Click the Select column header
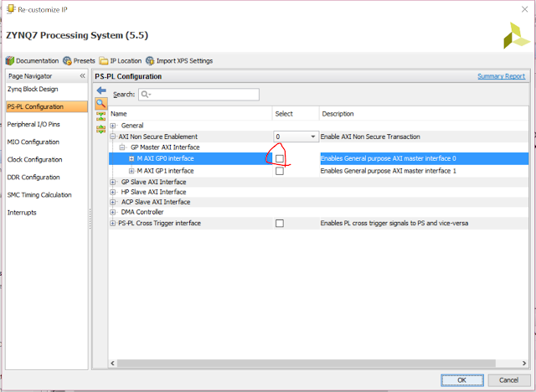The width and height of the screenshot is (536, 392). pyautogui.click(x=296, y=114)
